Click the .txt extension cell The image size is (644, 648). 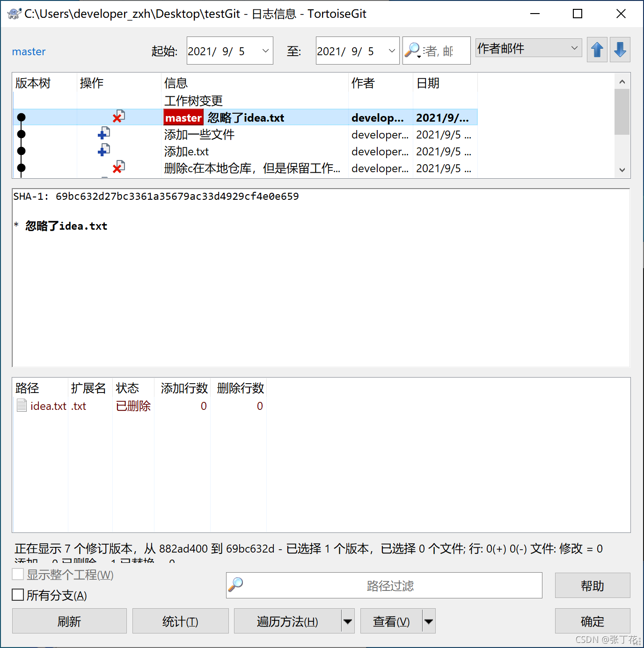[x=79, y=406]
